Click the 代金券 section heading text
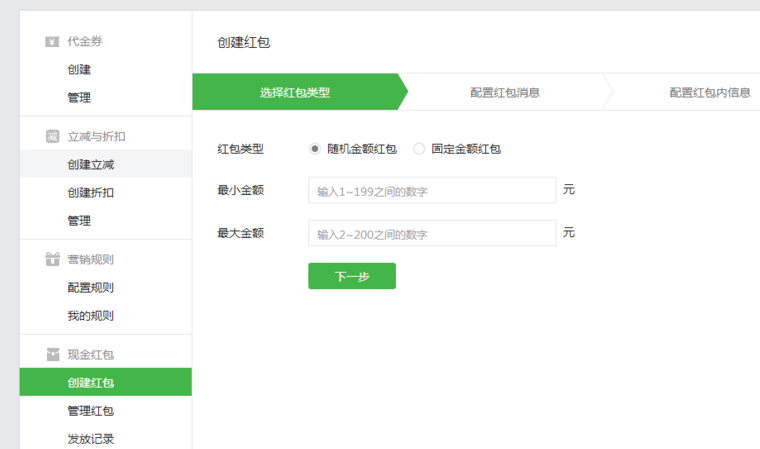The image size is (760, 449). click(x=85, y=42)
